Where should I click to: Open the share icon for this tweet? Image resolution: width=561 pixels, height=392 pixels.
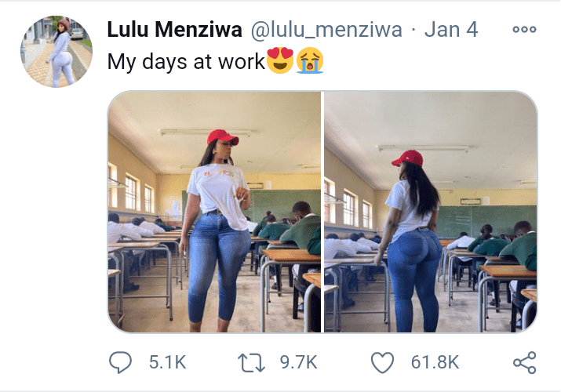click(524, 363)
